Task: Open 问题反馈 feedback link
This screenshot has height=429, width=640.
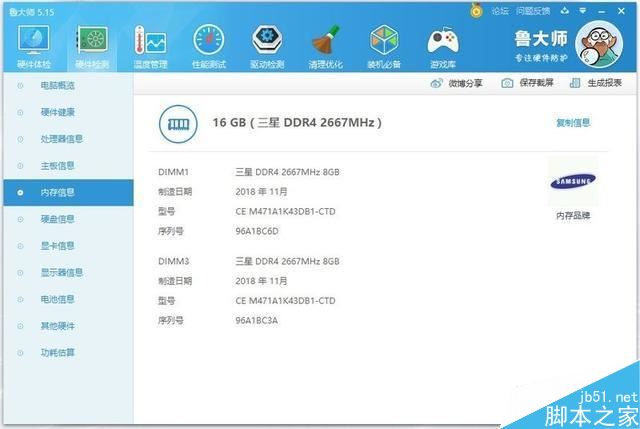Action: click(533, 11)
